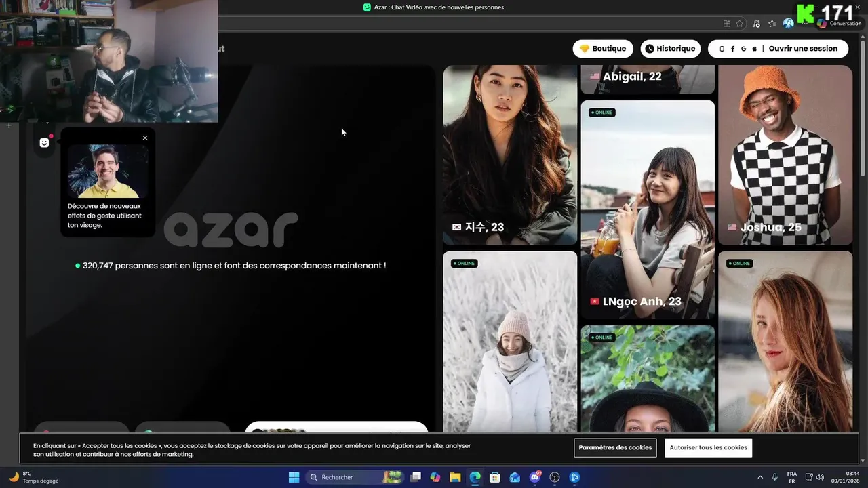Open the Boutique shop button
Screen dimensions: 868x488
point(603,49)
